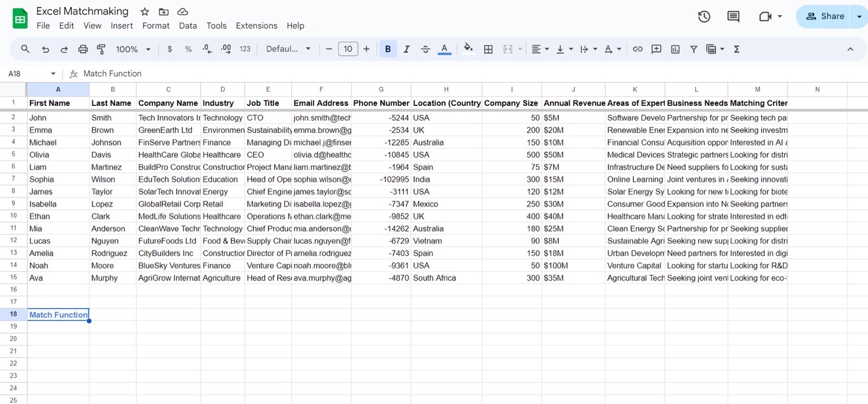Format selection as percent
The height and width of the screenshot is (404, 868).
[x=188, y=49]
